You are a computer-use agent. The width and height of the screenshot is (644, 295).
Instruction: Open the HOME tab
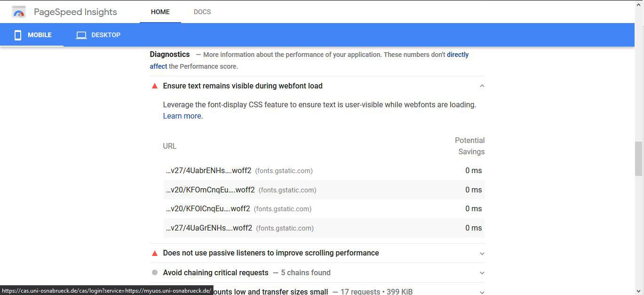(160, 12)
